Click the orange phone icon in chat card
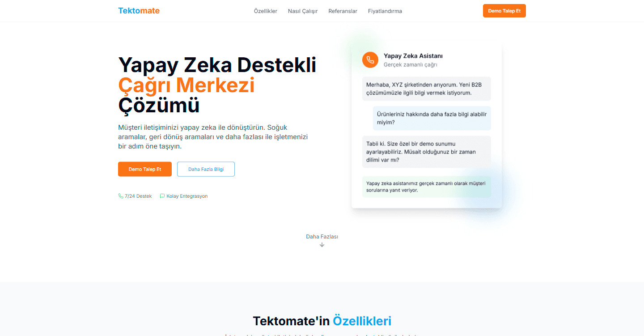The image size is (644, 336). pos(370,60)
